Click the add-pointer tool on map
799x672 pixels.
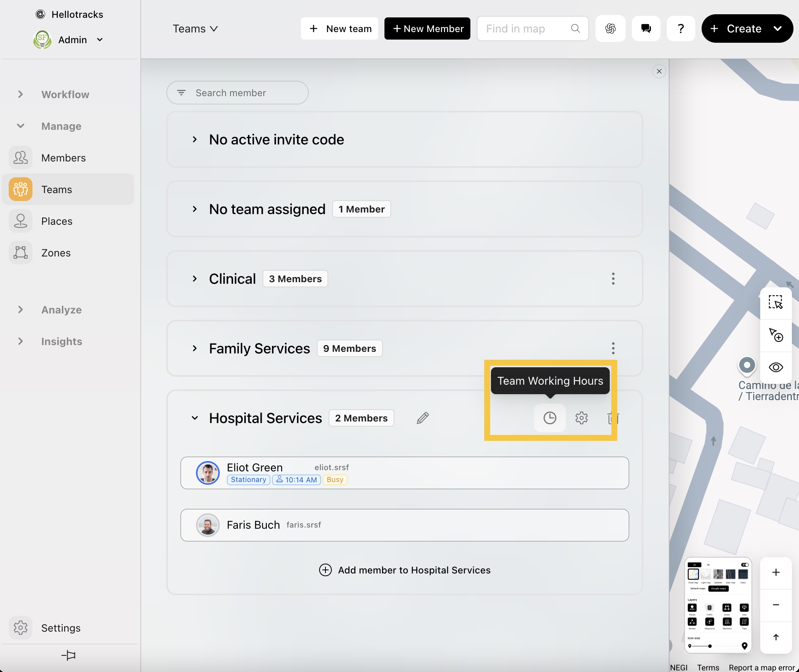[x=776, y=335]
